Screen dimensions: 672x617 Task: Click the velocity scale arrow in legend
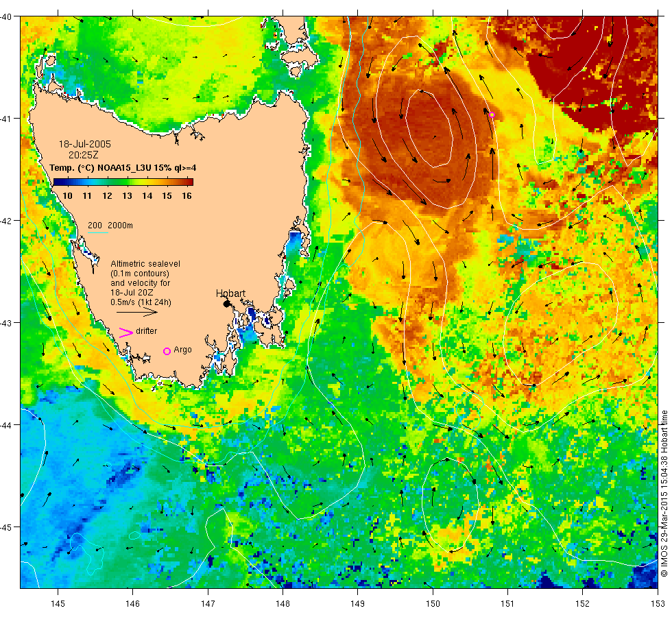point(137,313)
